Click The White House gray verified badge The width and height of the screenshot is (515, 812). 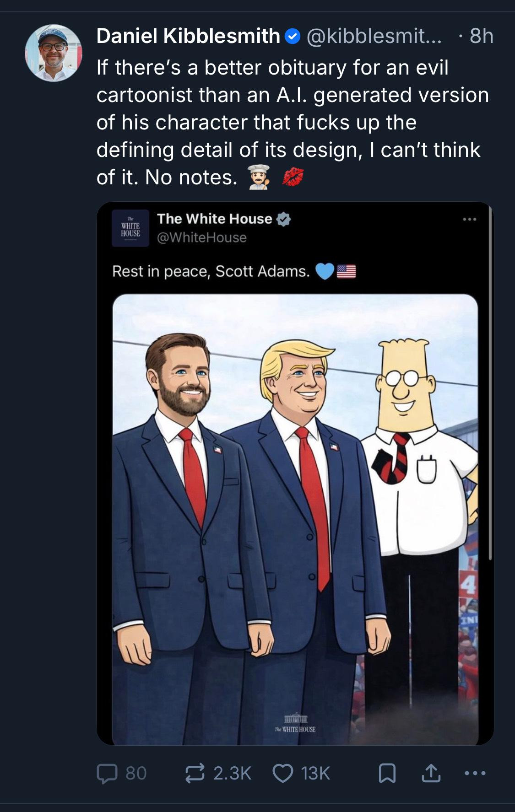click(284, 219)
